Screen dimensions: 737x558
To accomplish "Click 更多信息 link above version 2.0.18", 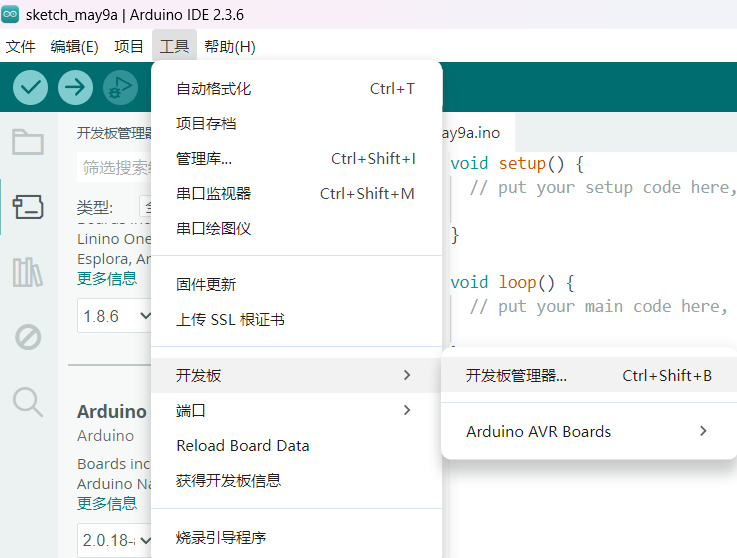I will [x=107, y=503].
